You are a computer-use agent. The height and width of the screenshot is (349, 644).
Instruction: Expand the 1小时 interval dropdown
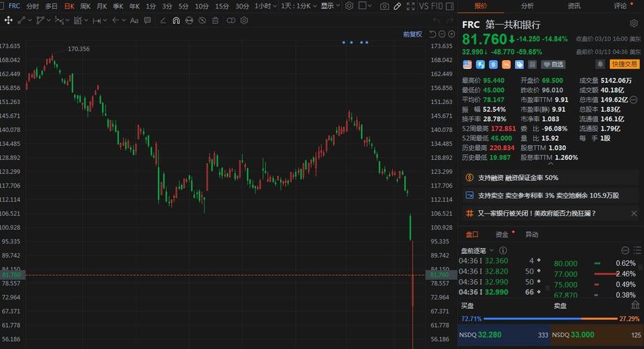click(264, 6)
